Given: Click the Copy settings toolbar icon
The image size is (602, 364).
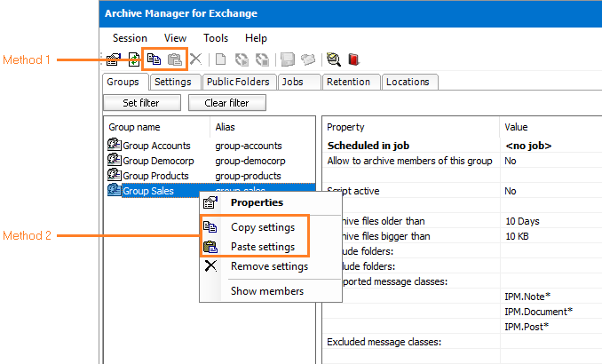Looking at the screenshot, I should tap(154, 60).
